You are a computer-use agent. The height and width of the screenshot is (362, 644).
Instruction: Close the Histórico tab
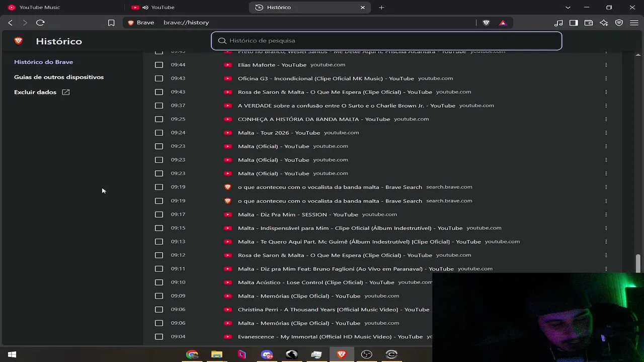(x=363, y=8)
